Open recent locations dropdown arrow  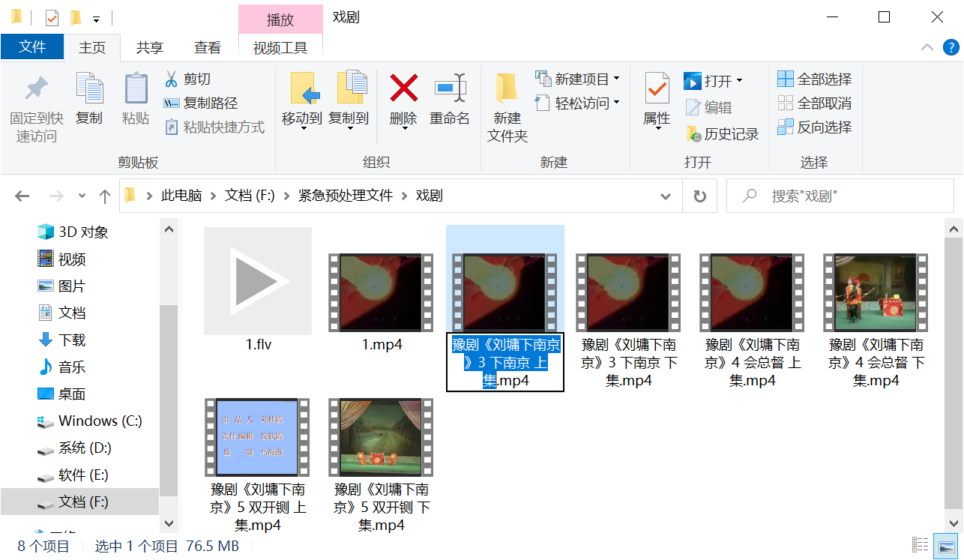coord(82,196)
